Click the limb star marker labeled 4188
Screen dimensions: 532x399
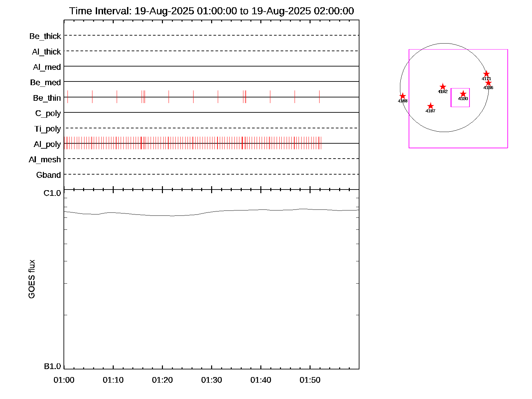(402, 96)
